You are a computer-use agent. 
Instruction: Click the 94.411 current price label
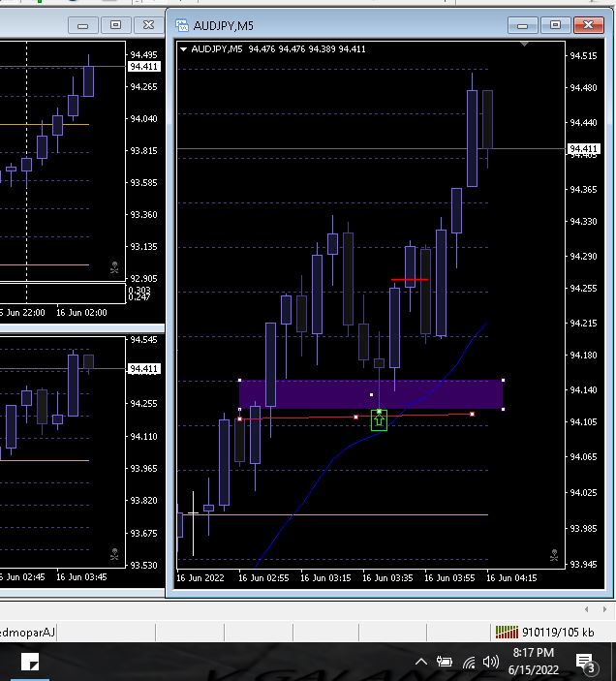(x=584, y=149)
